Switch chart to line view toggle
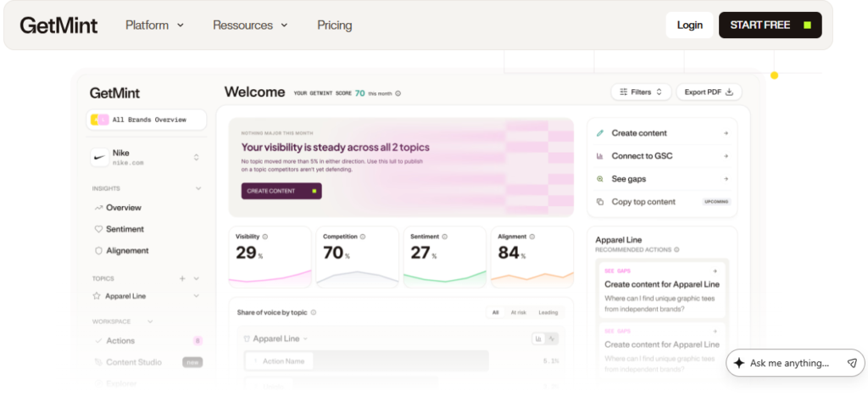 click(x=551, y=338)
